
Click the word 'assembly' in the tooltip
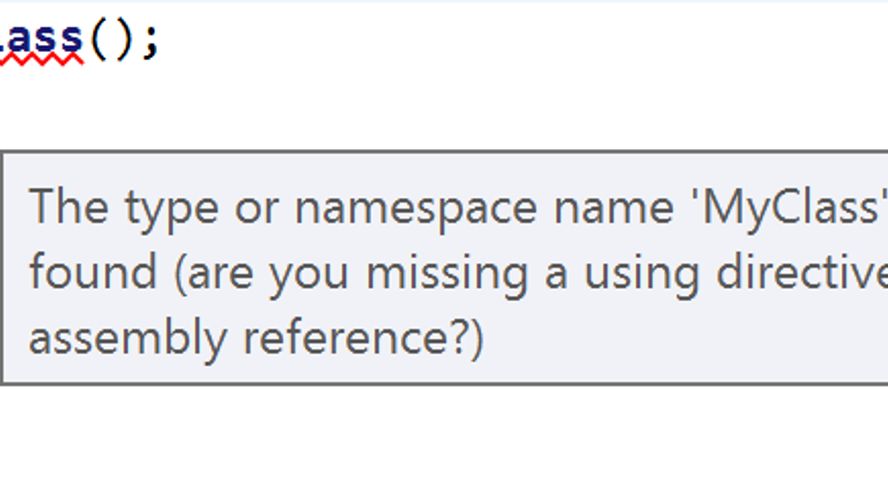pos(130,340)
